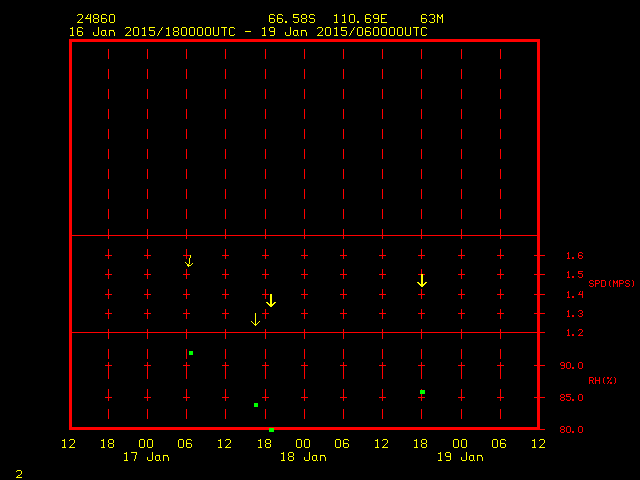Select the 19 Jan date label
Screen dimensions: 640x480
click(x=459, y=457)
